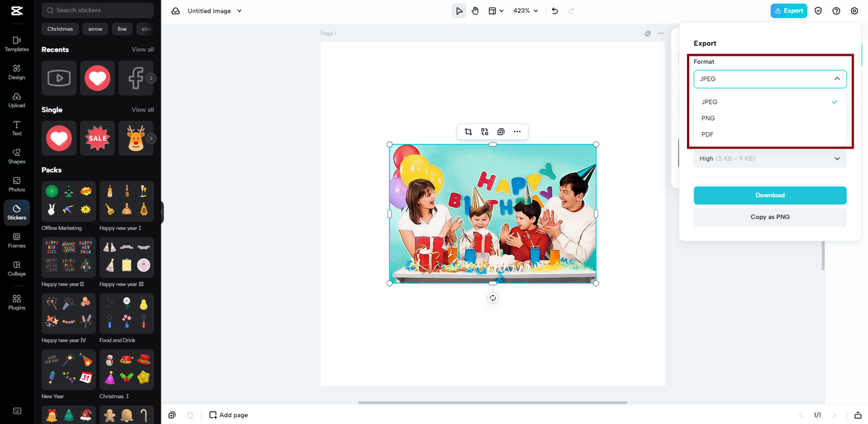Open page more options by Page 1

coord(660,33)
